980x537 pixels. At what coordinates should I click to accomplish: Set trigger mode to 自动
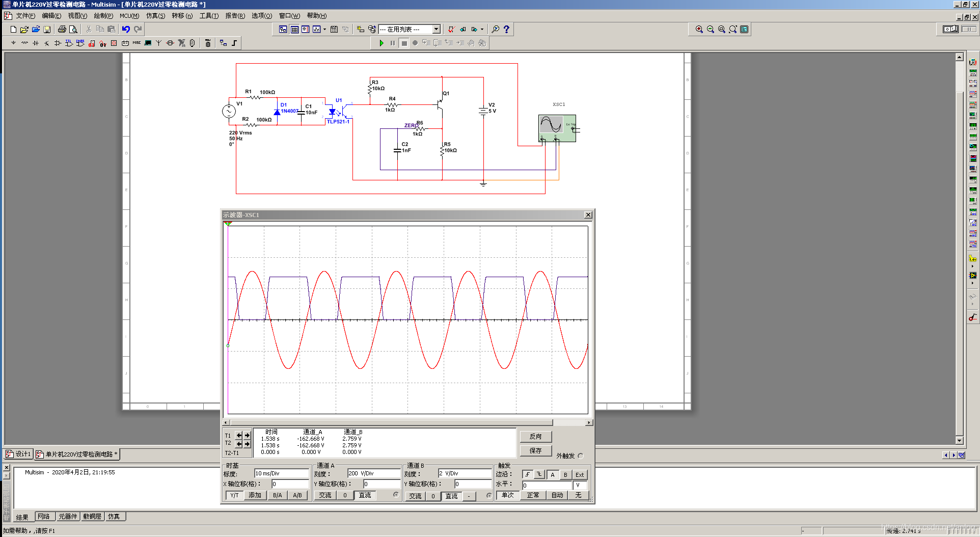click(557, 495)
